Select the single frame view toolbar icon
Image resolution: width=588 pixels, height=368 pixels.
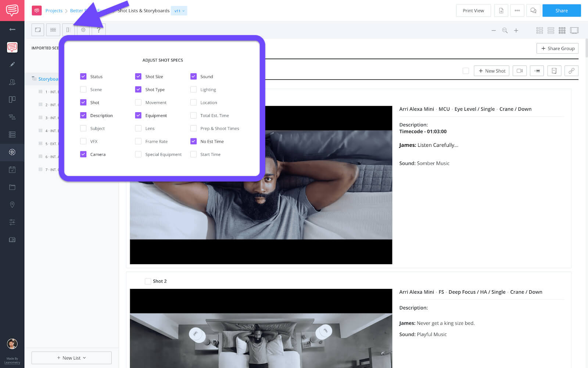pyautogui.click(x=38, y=30)
